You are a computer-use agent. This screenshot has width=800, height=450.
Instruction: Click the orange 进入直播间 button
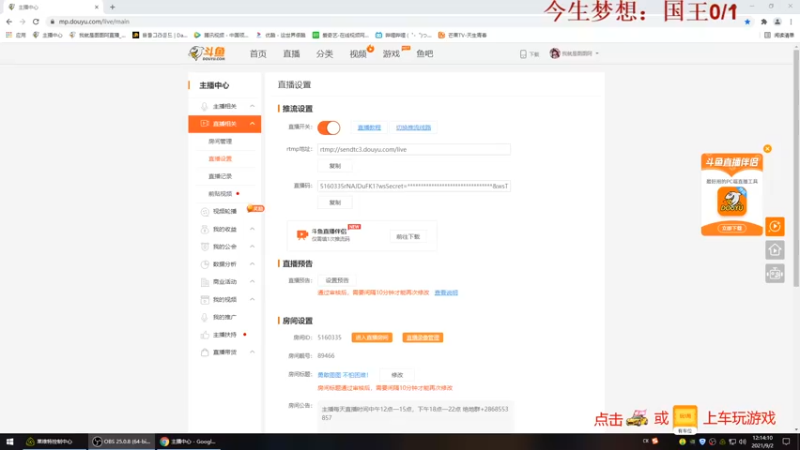coord(372,338)
